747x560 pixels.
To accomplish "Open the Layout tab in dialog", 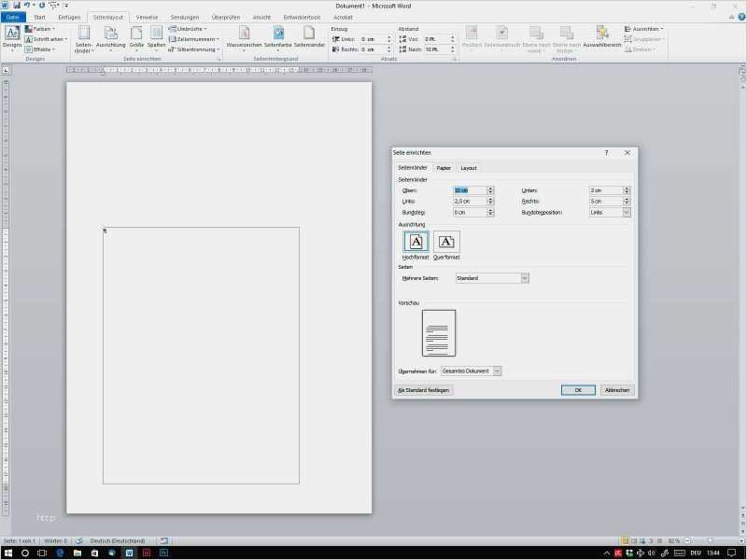I will pos(469,168).
